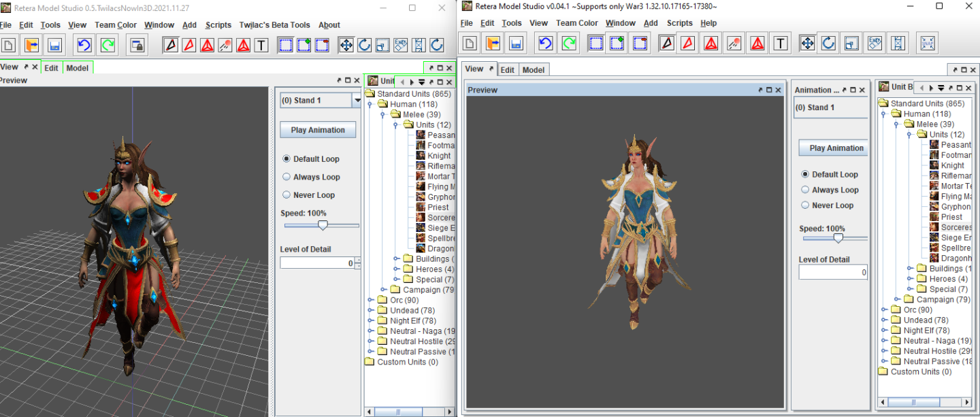This screenshot has width=980, height=417.
Task: Click Open file icon in right v0.04.1 window
Action: tap(493, 44)
